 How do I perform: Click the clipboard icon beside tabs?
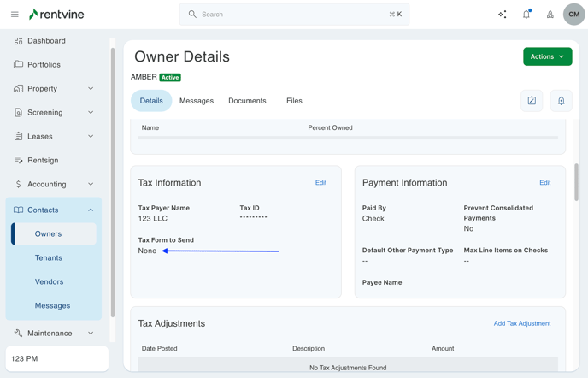coord(561,101)
